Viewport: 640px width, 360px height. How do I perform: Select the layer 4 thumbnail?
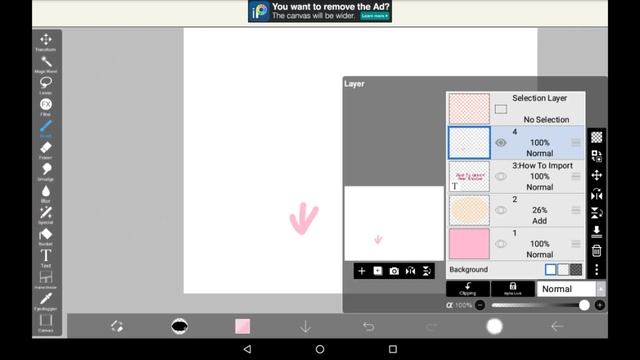click(x=469, y=142)
